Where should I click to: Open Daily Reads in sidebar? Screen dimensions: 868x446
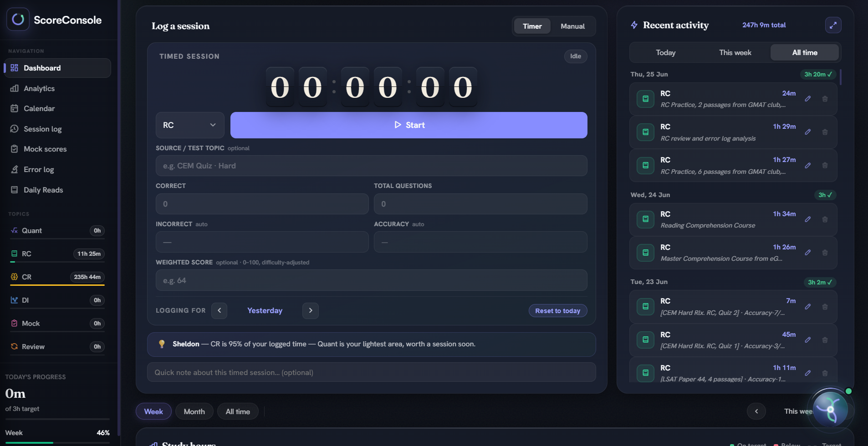click(x=57, y=190)
